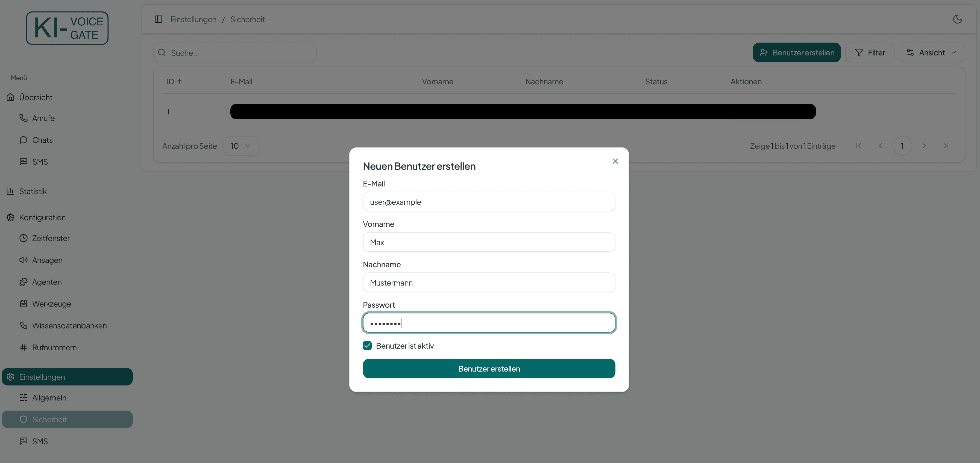Image resolution: width=980 pixels, height=463 pixels.
Task: Uncheck the Benutzer ist aktiv checkbox
Action: (x=367, y=346)
